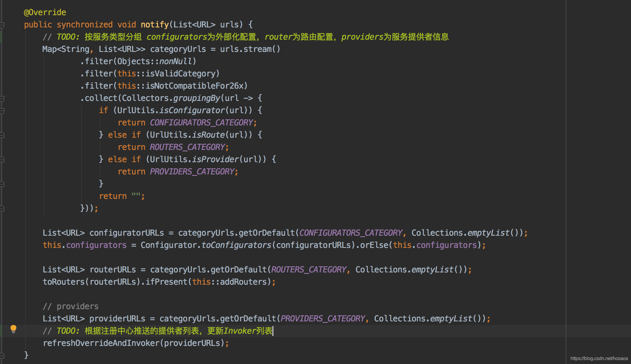Place the cursor on categoryUrls in the Map declaration
Viewport: 631px width, 364px height.
(x=178, y=49)
